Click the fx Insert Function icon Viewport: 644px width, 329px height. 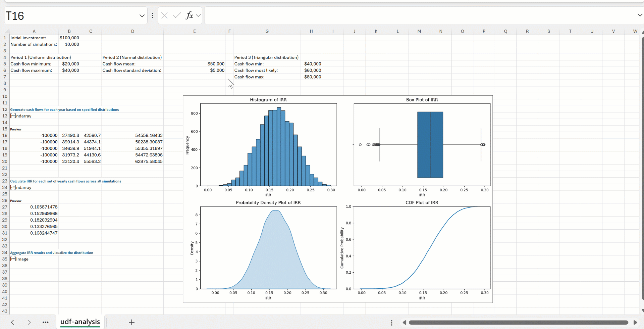190,15
